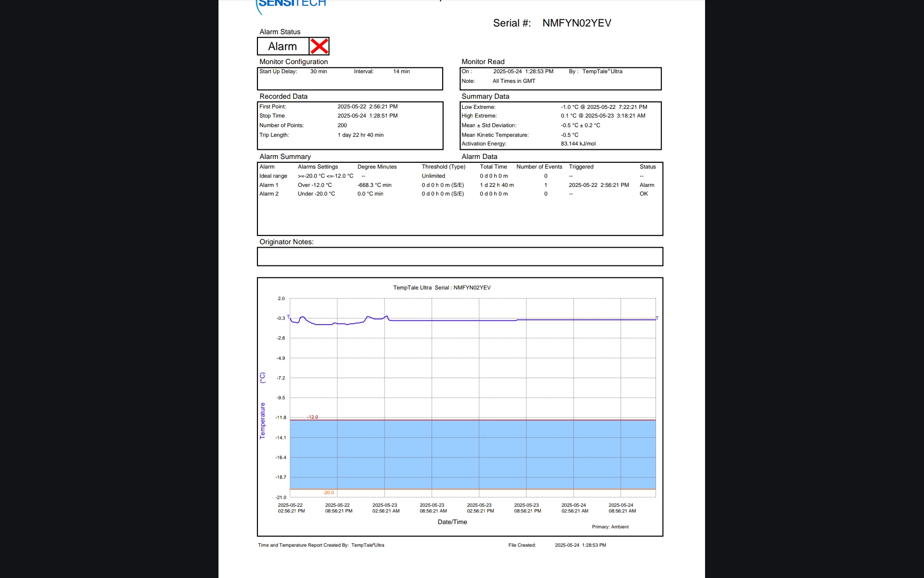Click chart title TempTale Ultra Serial : NMFYN02YEV

click(442, 288)
